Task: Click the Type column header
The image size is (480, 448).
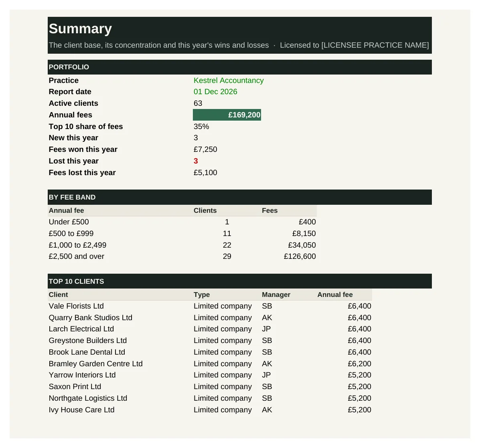Action: 201,295
